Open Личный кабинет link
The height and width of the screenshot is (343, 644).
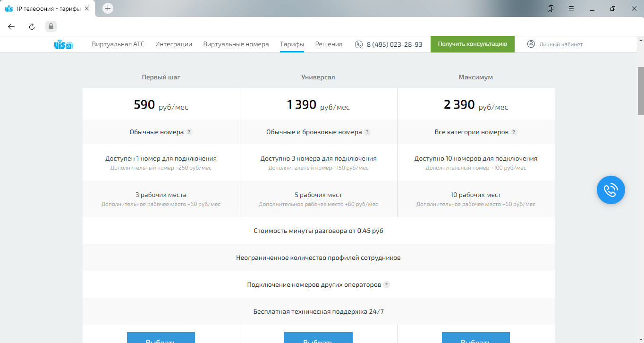(561, 44)
